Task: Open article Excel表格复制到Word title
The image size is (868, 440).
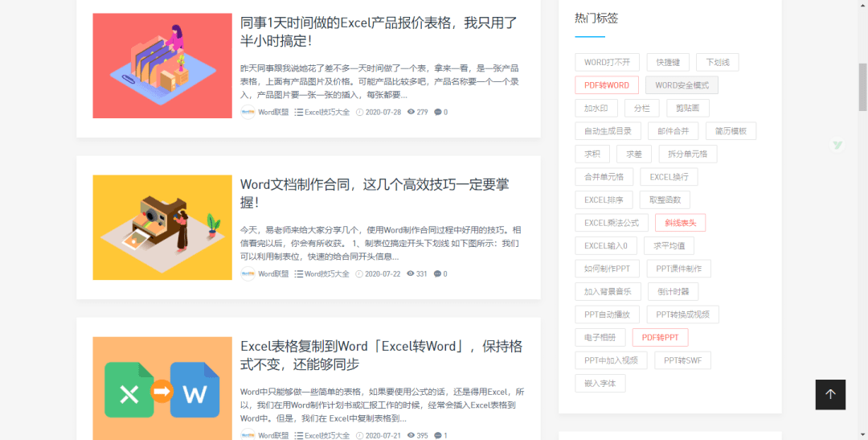Action: [x=382, y=356]
